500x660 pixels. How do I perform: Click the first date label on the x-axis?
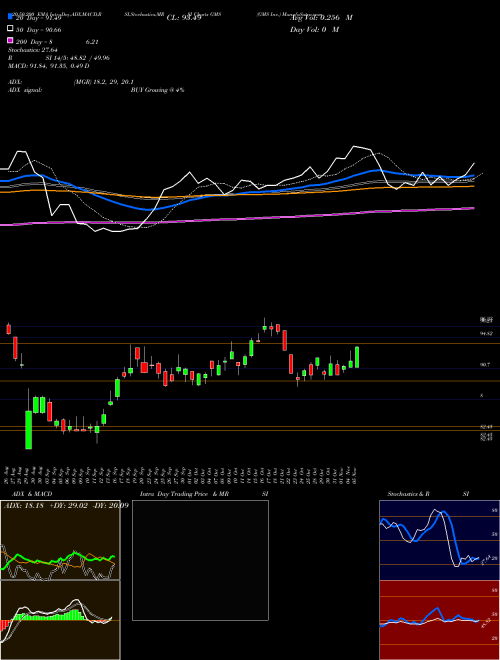point(8,474)
